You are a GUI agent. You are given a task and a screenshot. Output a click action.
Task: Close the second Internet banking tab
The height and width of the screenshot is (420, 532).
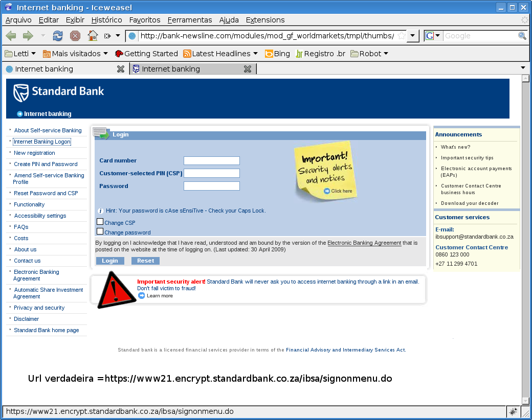coord(248,69)
